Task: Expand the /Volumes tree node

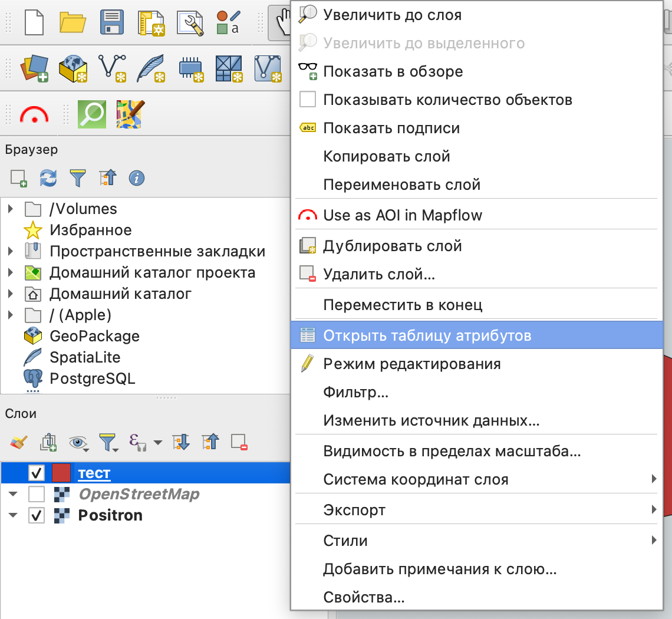Action: 10,209
